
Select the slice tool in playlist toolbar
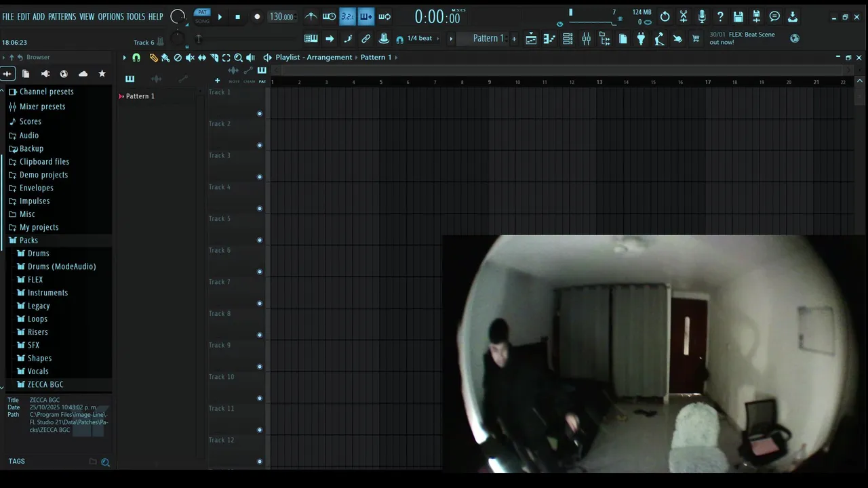coord(214,58)
